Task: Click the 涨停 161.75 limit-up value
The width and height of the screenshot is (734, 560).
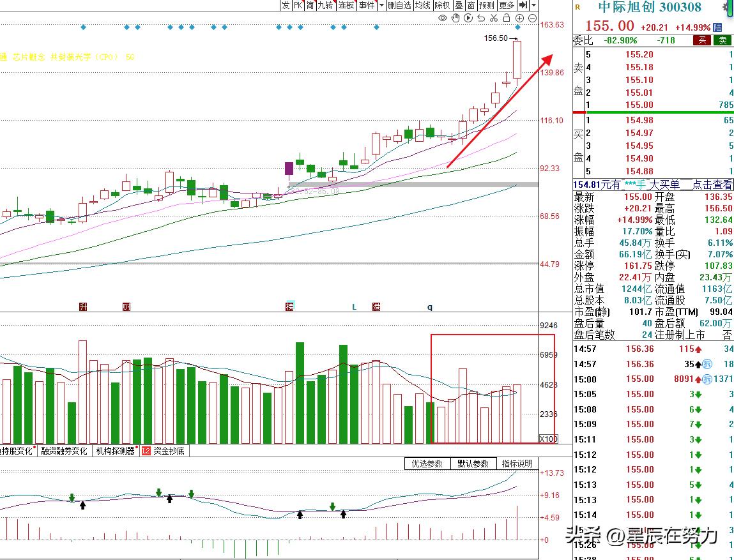Action: point(638,266)
